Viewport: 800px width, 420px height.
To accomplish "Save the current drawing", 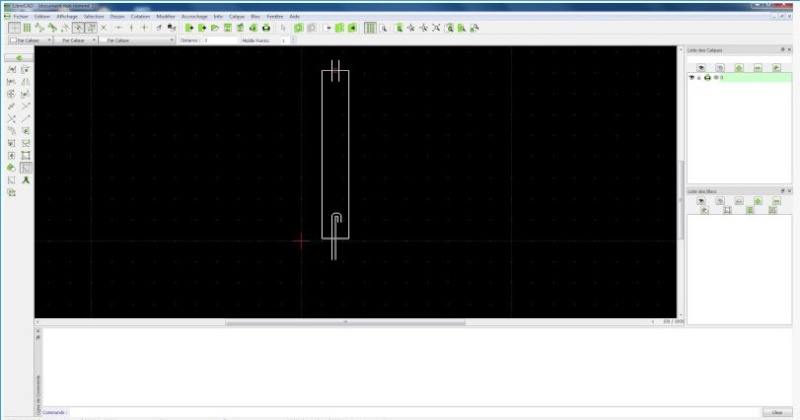I will click(228, 28).
